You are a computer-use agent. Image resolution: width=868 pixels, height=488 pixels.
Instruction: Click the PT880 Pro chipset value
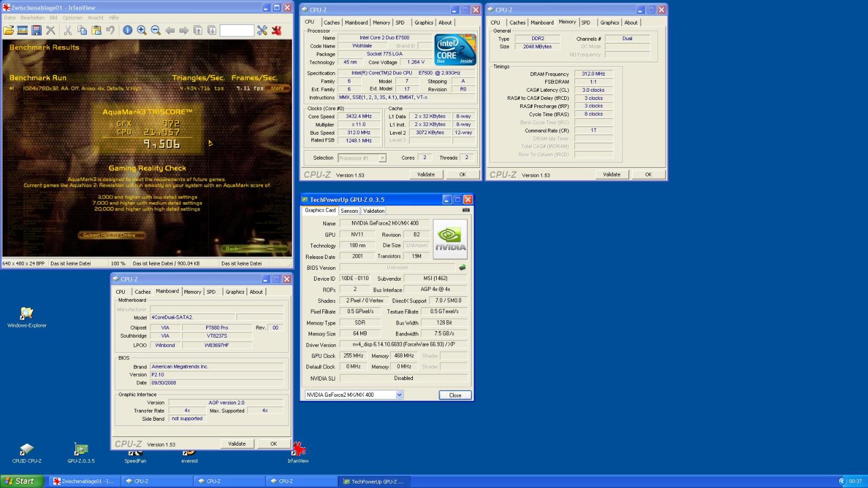pyautogui.click(x=217, y=327)
